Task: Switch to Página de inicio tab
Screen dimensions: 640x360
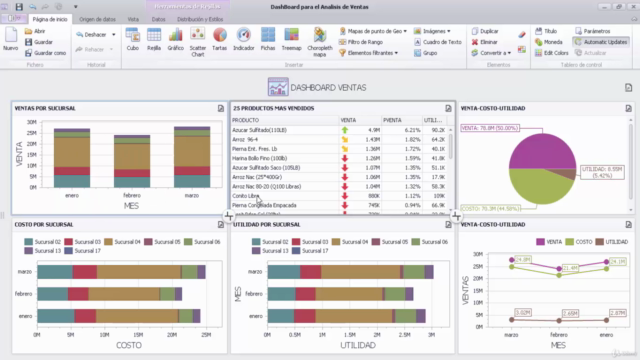Action: click(50, 19)
